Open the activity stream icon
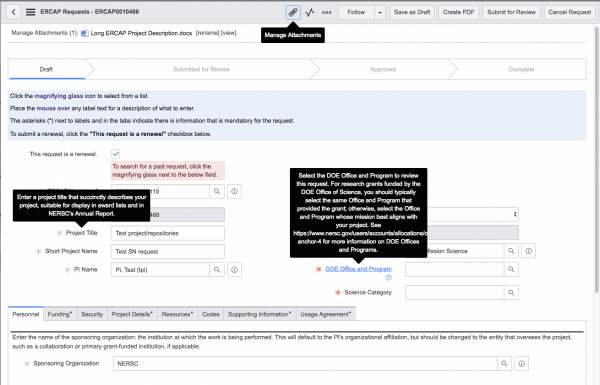The width and height of the screenshot is (600, 385). tap(310, 12)
